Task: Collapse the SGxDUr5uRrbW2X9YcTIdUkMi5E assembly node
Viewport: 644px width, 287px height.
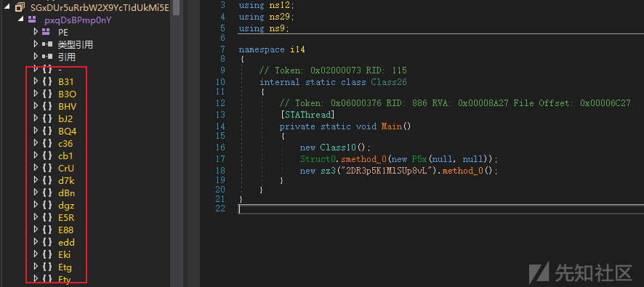Action: [x=7, y=7]
